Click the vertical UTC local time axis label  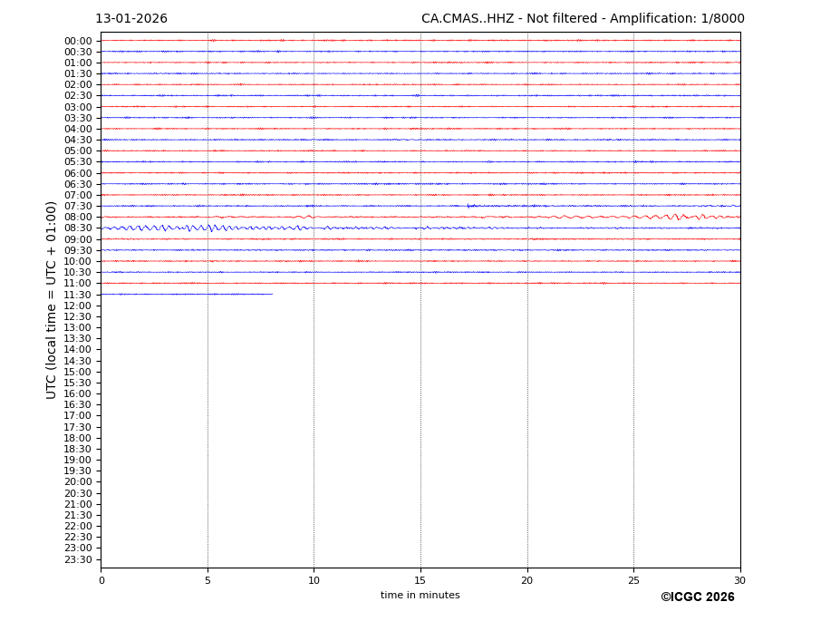[52, 300]
